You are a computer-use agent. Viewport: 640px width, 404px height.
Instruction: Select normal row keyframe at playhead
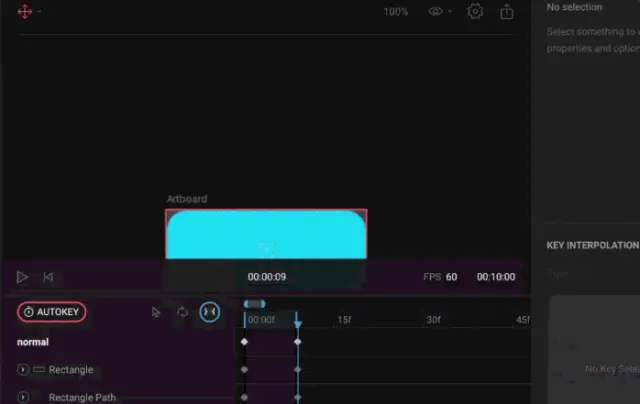pyautogui.click(x=298, y=342)
